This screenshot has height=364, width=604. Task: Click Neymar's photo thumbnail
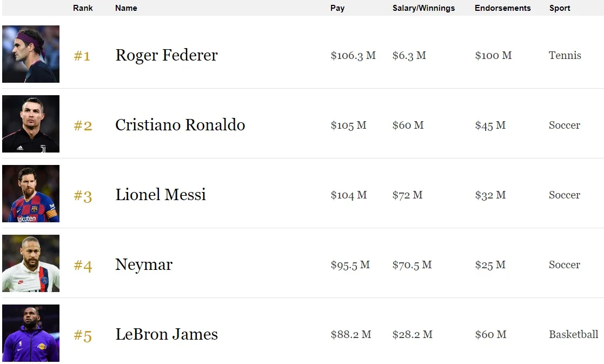pos(31,263)
